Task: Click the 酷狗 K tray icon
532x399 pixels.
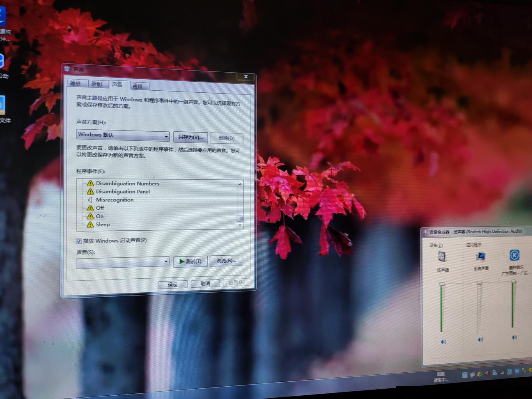Action: (517, 371)
